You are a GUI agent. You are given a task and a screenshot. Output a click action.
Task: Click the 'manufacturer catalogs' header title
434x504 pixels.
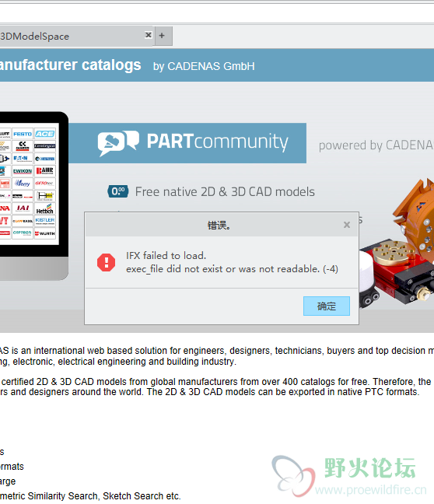[71, 65]
